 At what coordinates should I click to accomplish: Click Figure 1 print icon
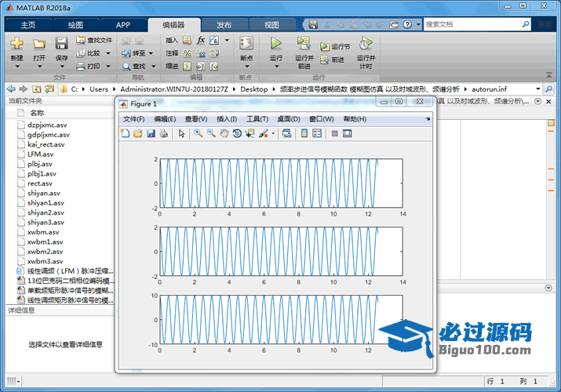164,133
